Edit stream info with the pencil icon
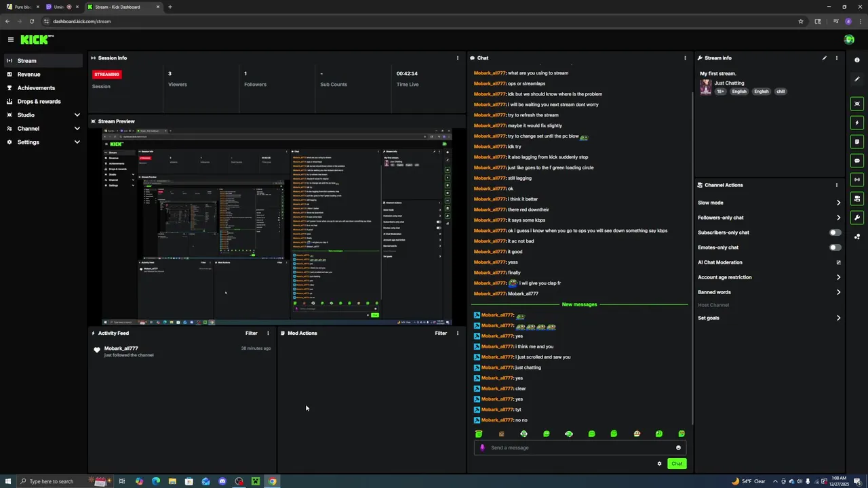The width and height of the screenshot is (868, 488). click(825, 58)
